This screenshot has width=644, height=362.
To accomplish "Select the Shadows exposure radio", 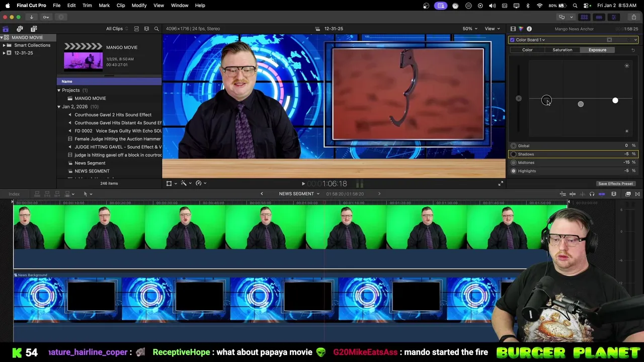I will [x=513, y=154].
